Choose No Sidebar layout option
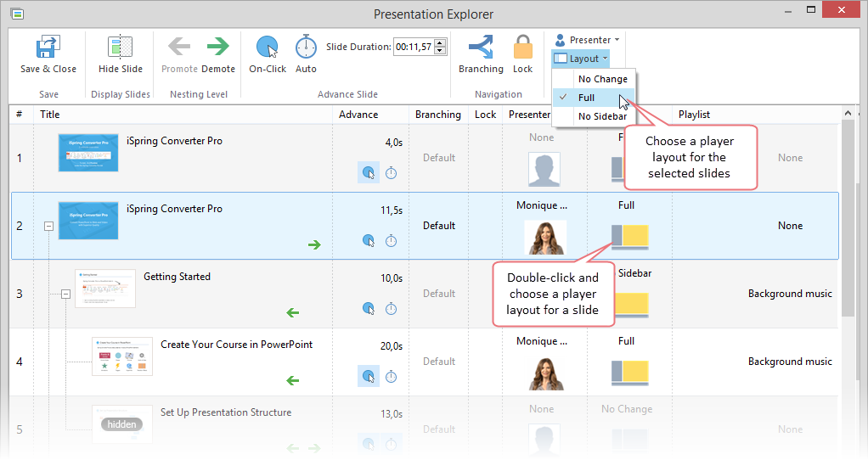868x460 pixels. pos(602,116)
